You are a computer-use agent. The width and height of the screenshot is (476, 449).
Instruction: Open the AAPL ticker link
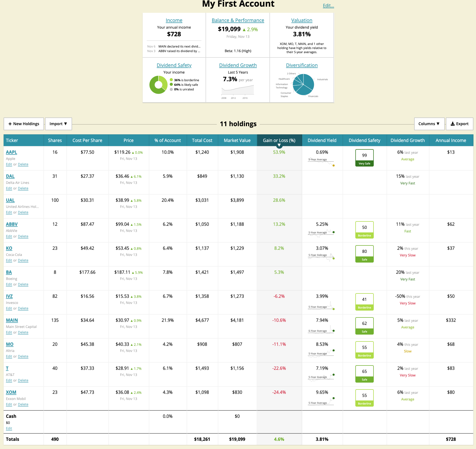pyautogui.click(x=12, y=152)
